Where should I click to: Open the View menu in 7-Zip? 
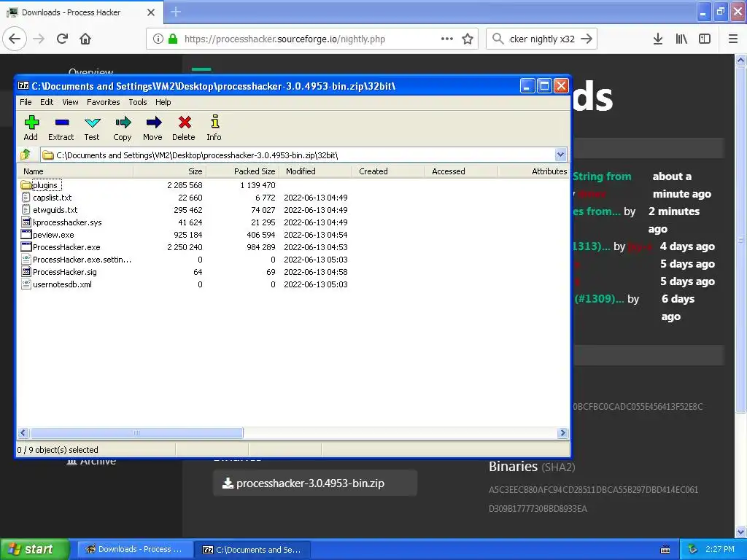[x=70, y=102]
